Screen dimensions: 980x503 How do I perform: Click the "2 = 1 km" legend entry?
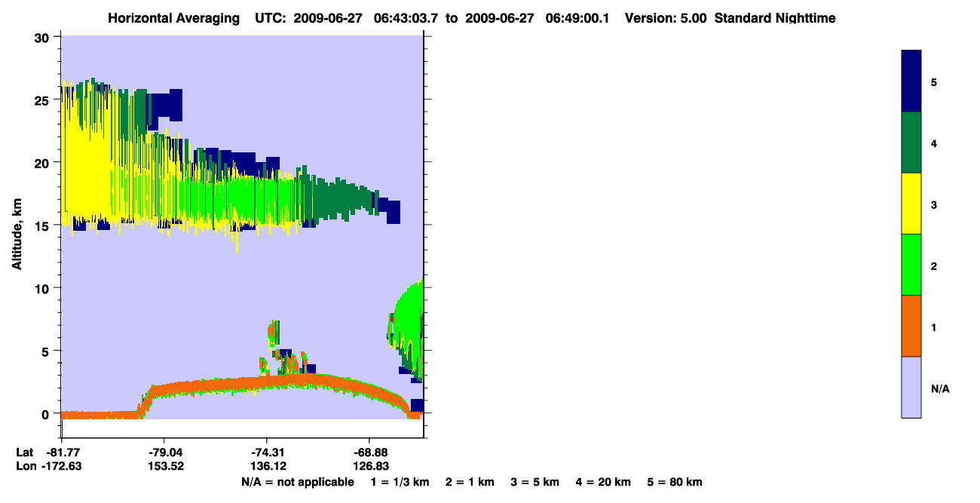pos(470,482)
